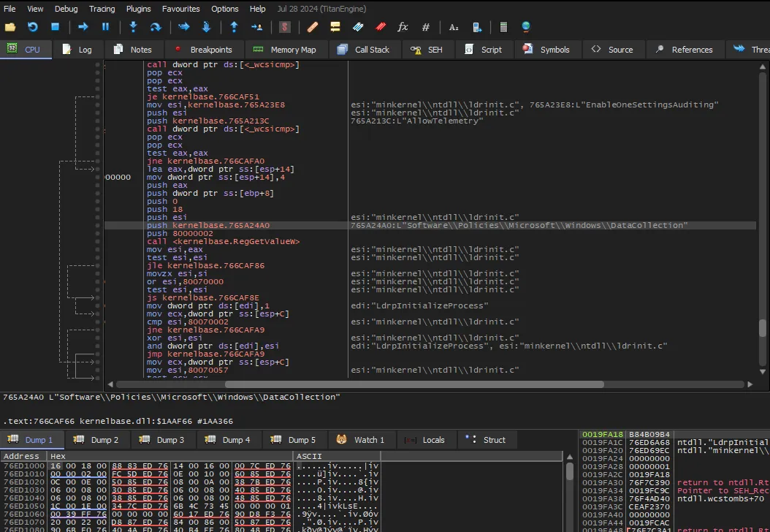
Task: Click the ASCII column header in dump
Action: pyautogui.click(x=336, y=456)
